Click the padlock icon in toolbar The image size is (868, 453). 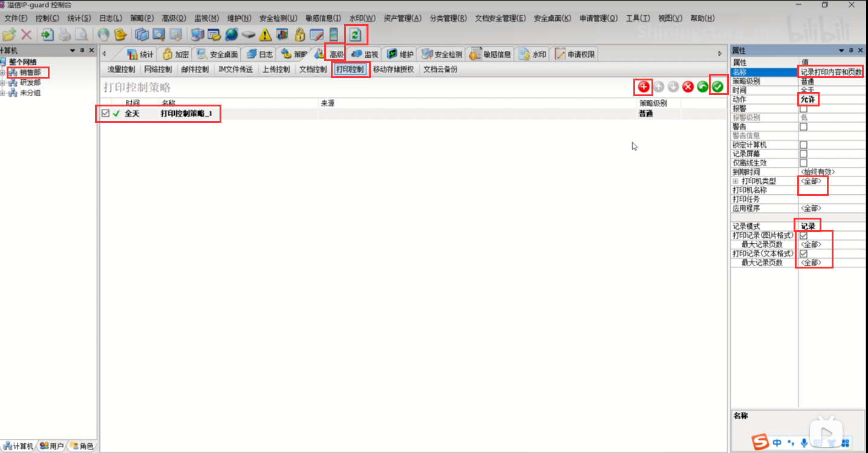click(x=299, y=34)
